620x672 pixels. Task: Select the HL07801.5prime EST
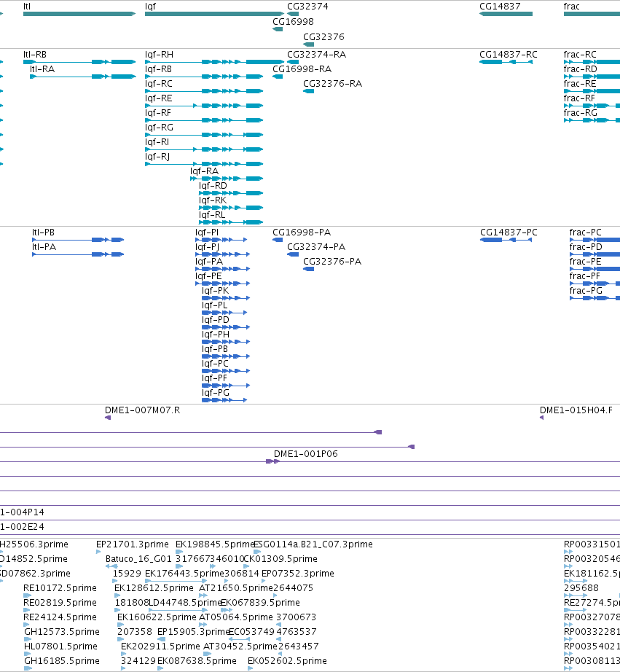tap(28, 654)
